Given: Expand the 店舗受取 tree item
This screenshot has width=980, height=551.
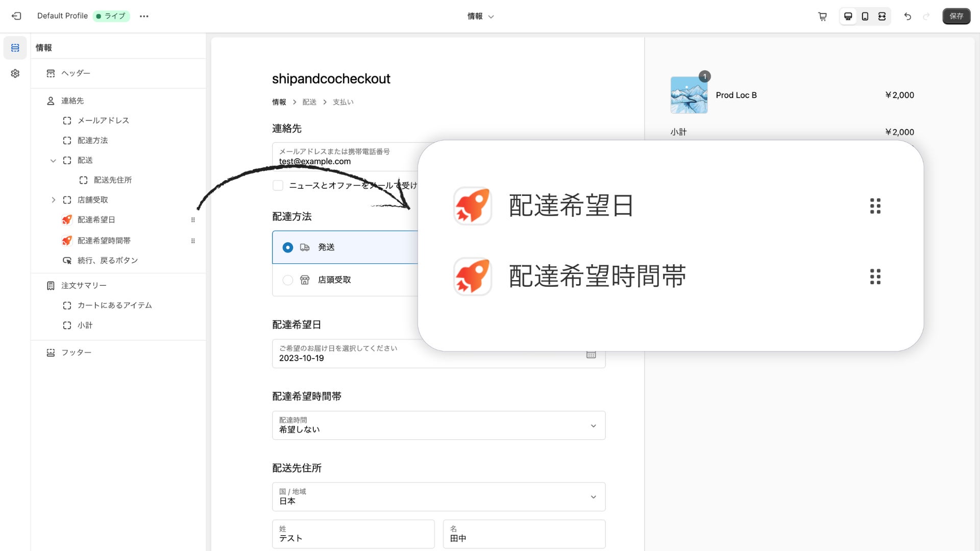Looking at the screenshot, I should [x=53, y=200].
